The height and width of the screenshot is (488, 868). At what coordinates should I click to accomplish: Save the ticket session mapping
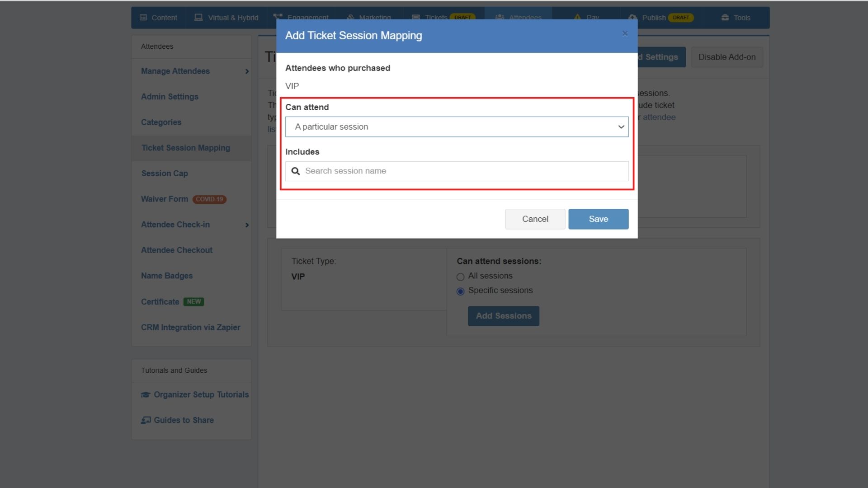pos(598,219)
